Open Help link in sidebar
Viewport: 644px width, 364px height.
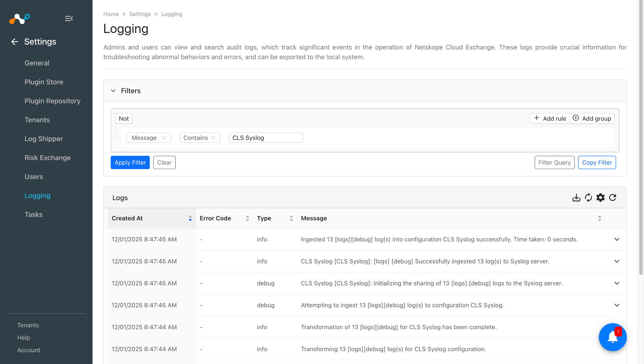[x=24, y=338]
